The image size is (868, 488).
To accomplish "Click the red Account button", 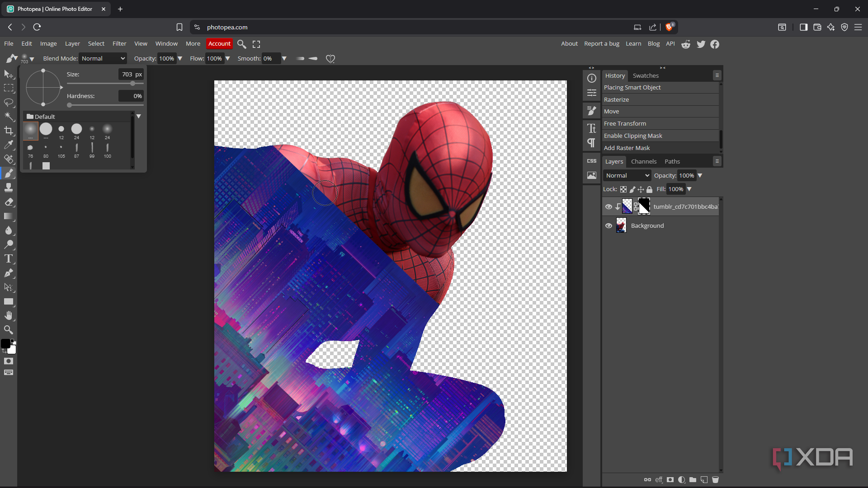I will point(219,43).
